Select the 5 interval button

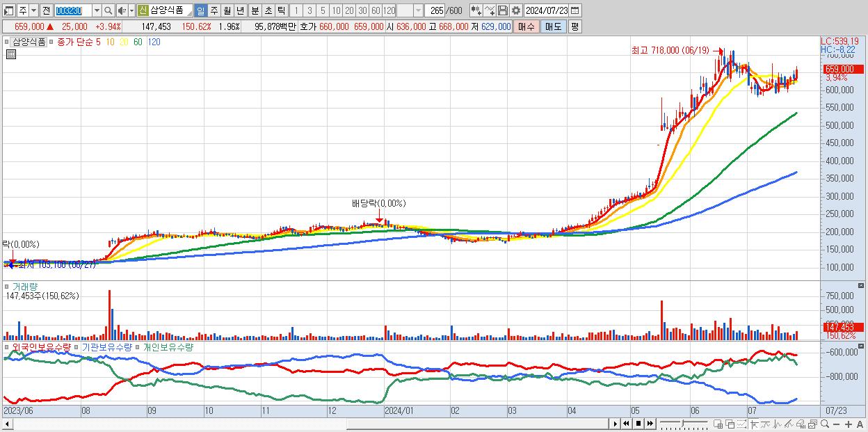323,10
